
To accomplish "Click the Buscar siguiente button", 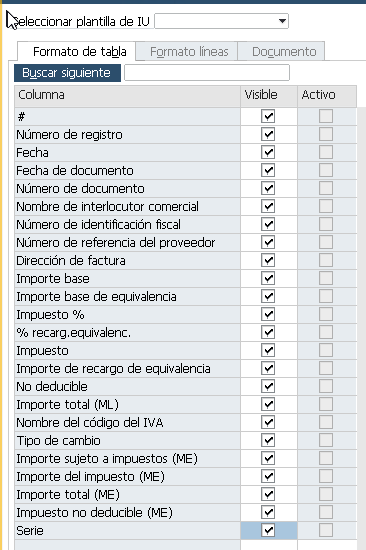I will (67, 73).
